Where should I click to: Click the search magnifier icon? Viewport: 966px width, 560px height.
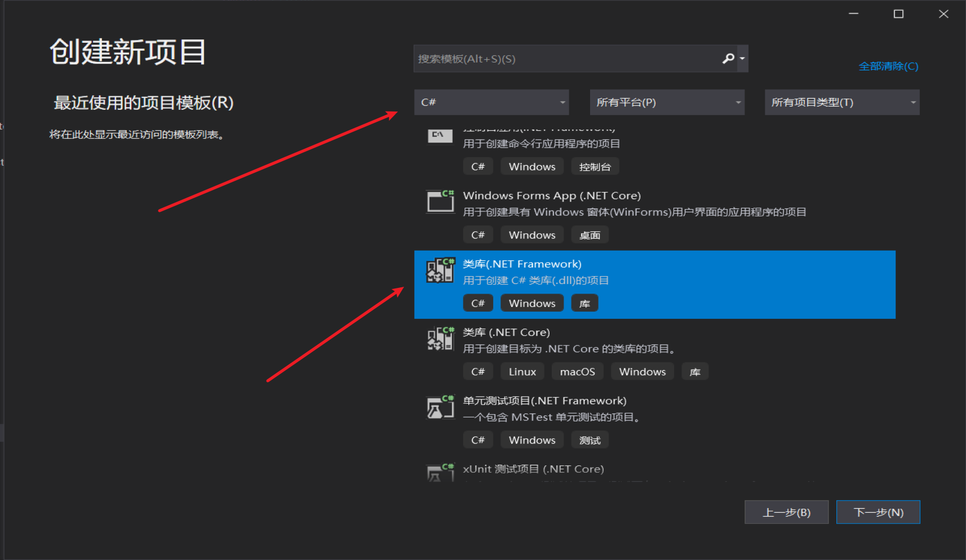pos(728,59)
